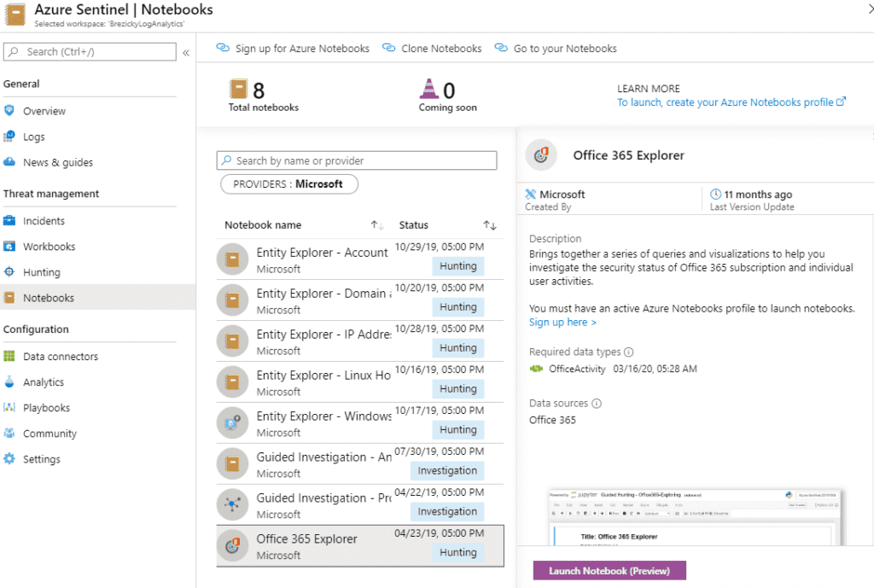Click the Guided Investigation - Pr network icon
Viewport: 874px width, 588px height.
232,504
